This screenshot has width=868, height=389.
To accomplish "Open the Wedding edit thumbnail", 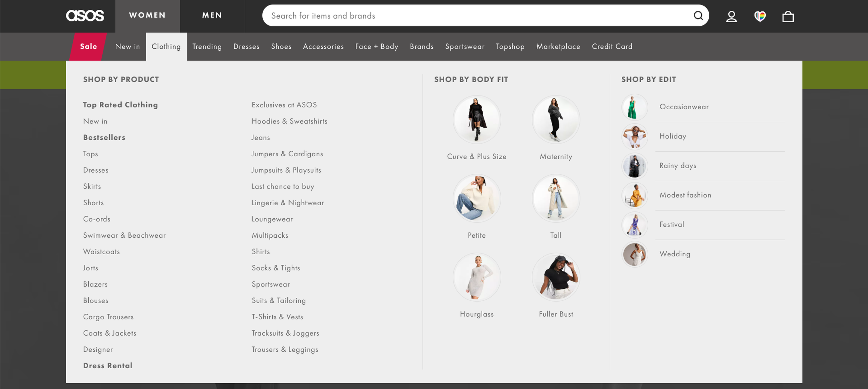I will [634, 254].
